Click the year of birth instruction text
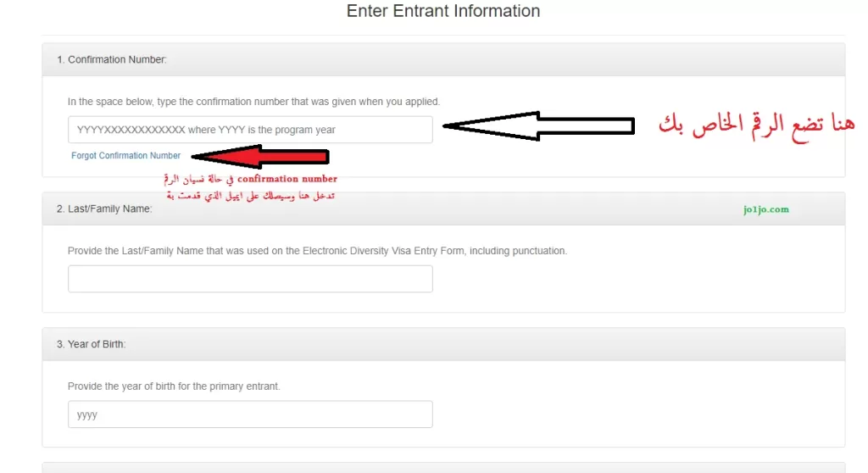 point(174,386)
